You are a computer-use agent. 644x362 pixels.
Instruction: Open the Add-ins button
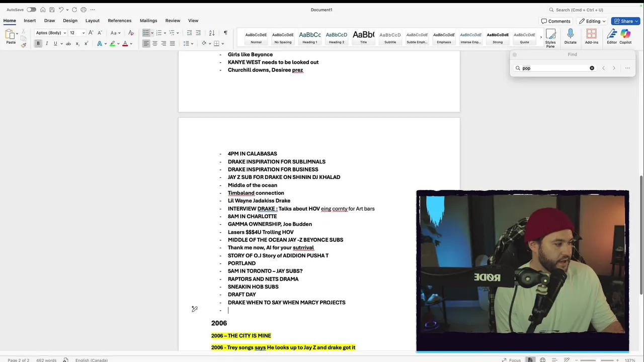point(592,37)
